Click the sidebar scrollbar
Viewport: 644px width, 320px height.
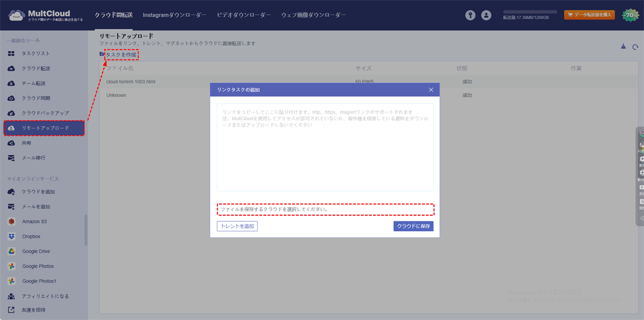click(x=86, y=230)
